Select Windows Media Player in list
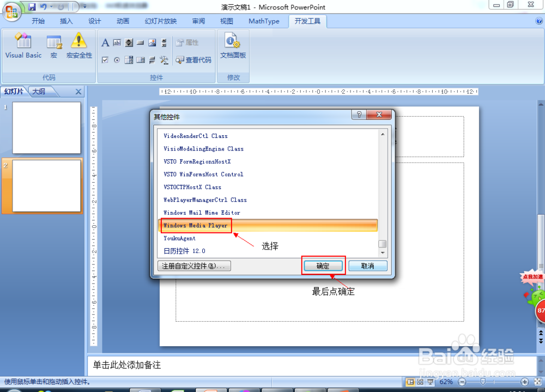Screen dimensions: 545x392 268,225
